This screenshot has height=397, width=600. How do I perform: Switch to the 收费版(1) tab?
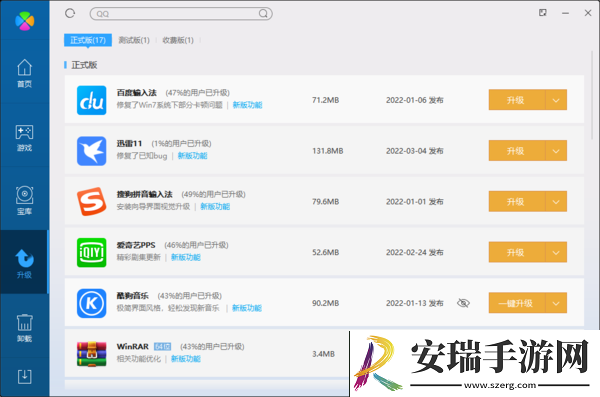[178, 40]
